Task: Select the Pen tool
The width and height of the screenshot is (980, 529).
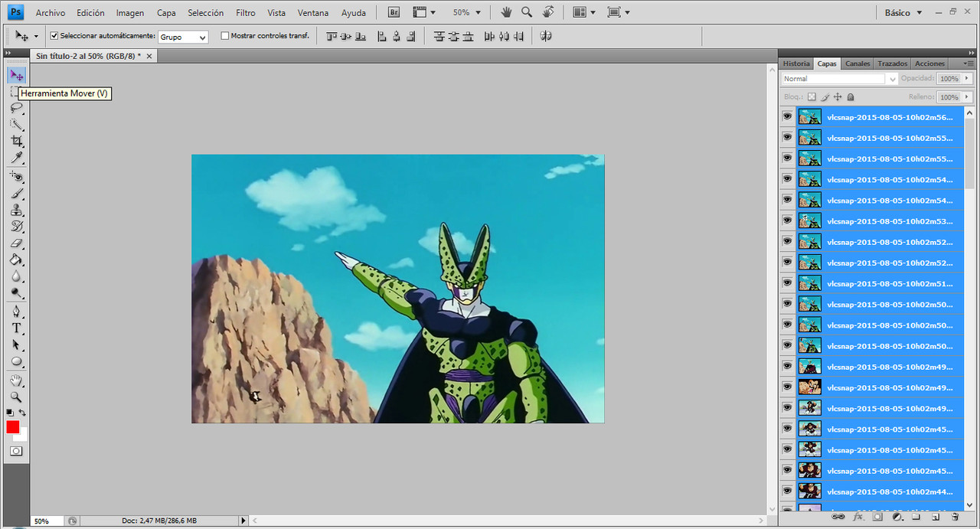Action: click(16, 312)
